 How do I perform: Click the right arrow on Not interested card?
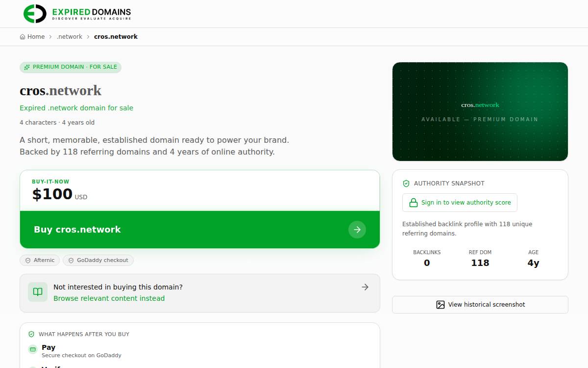(x=365, y=287)
